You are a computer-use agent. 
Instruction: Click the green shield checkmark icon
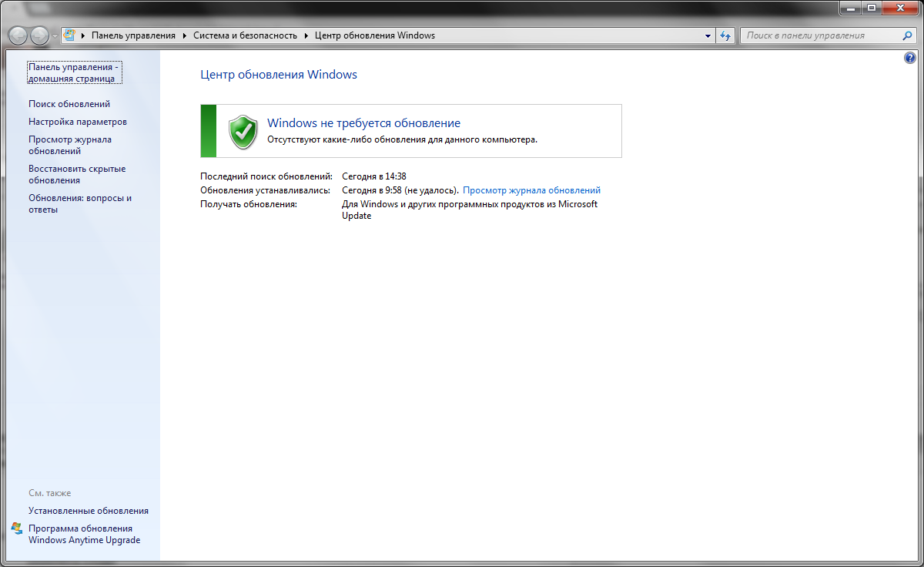pos(243,132)
